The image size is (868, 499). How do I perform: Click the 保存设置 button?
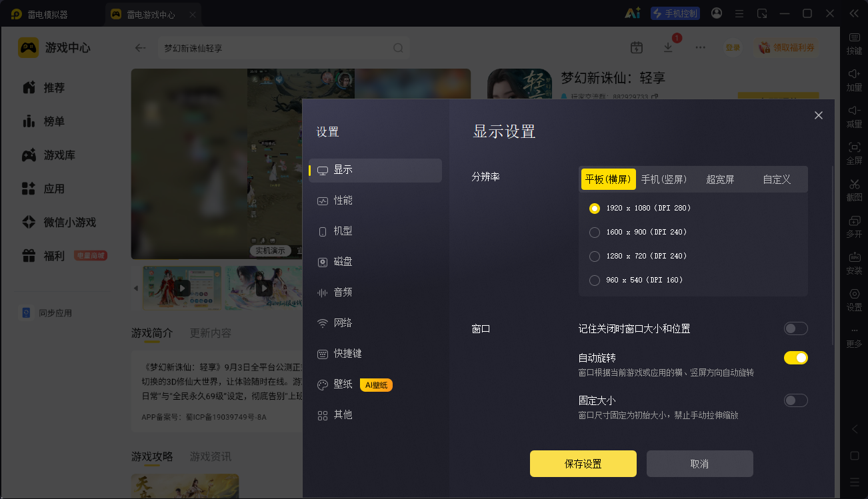pyautogui.click(x=583, y=464)
